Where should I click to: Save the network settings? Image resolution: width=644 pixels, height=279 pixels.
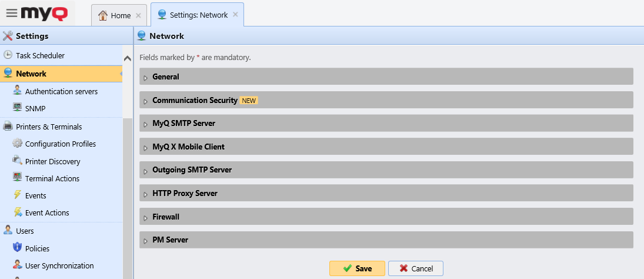coord(357,268)
